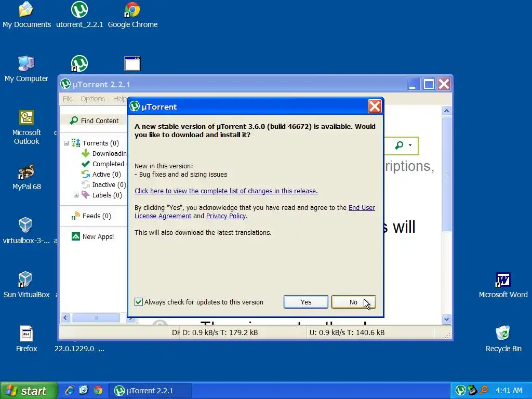Click the vertical scrollbar down arrow
The image size is (532, 399).
[x=446, y=319]
